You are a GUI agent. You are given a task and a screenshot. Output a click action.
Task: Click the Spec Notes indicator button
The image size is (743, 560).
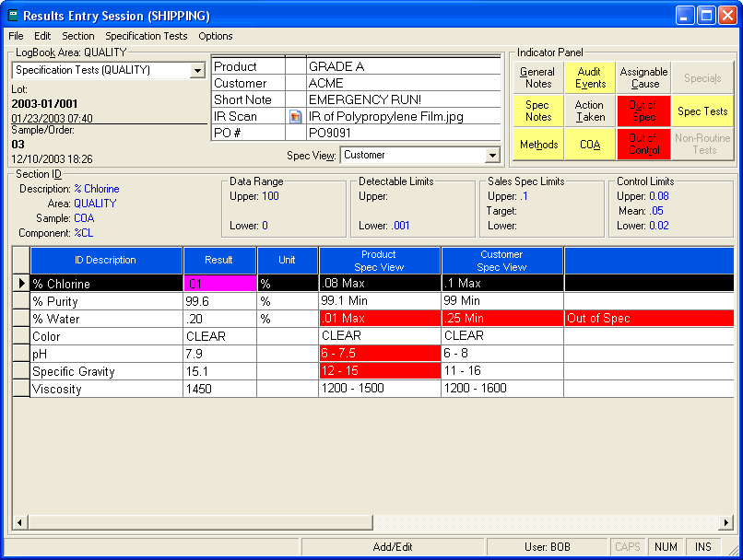coord(538,111)
